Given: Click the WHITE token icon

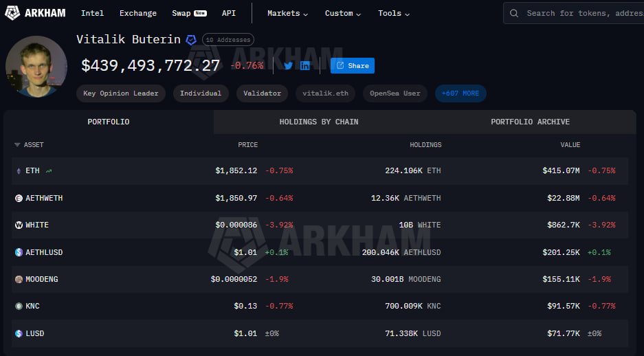Looking at the screenshot, I should [x=19, y=225].
